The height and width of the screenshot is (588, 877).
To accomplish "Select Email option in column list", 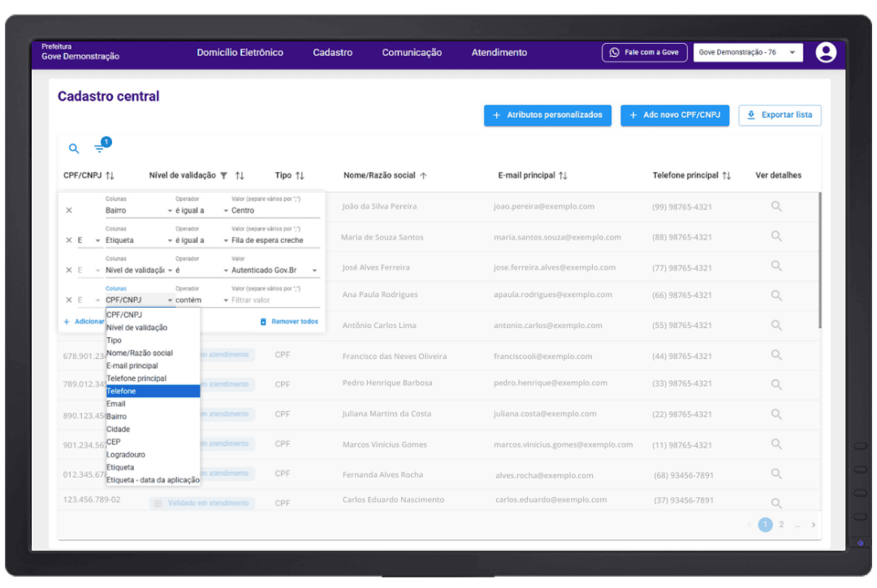I will click(x=153, y=404).
